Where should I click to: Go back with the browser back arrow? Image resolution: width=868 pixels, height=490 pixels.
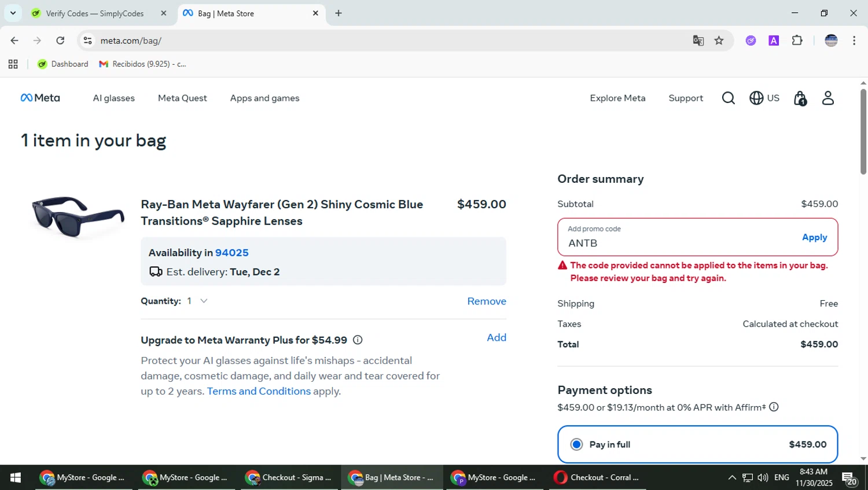14,40
